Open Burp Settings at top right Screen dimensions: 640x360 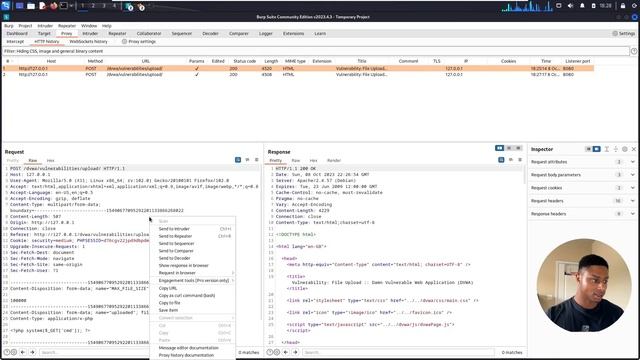[x=623, y=33]
